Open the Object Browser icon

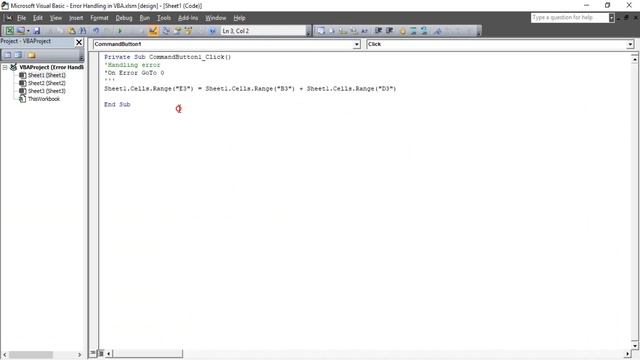[x=188, y=31]
